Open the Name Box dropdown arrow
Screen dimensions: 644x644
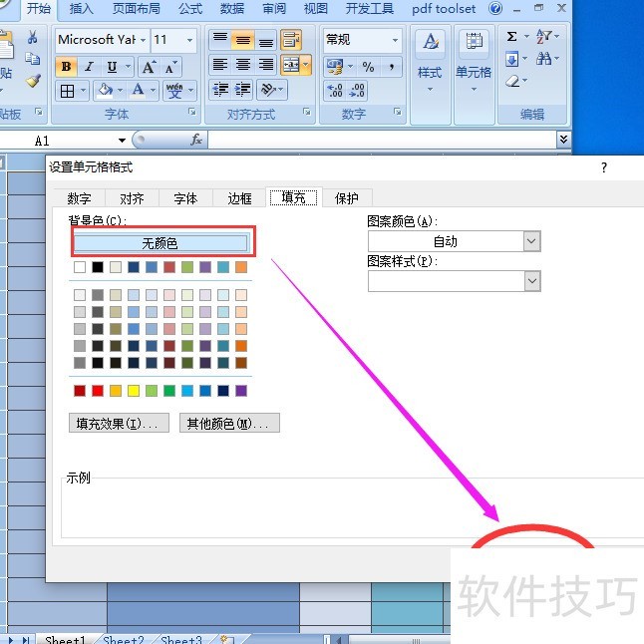[122, 141]
